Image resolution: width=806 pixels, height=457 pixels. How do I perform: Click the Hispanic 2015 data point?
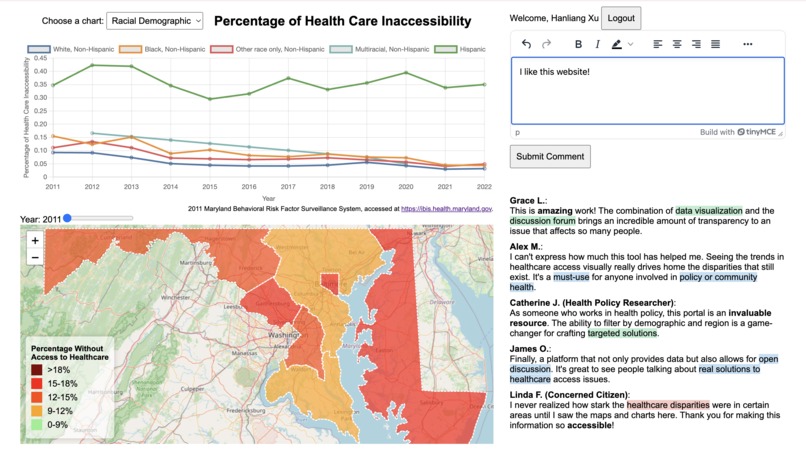click(x=210, y=99)
